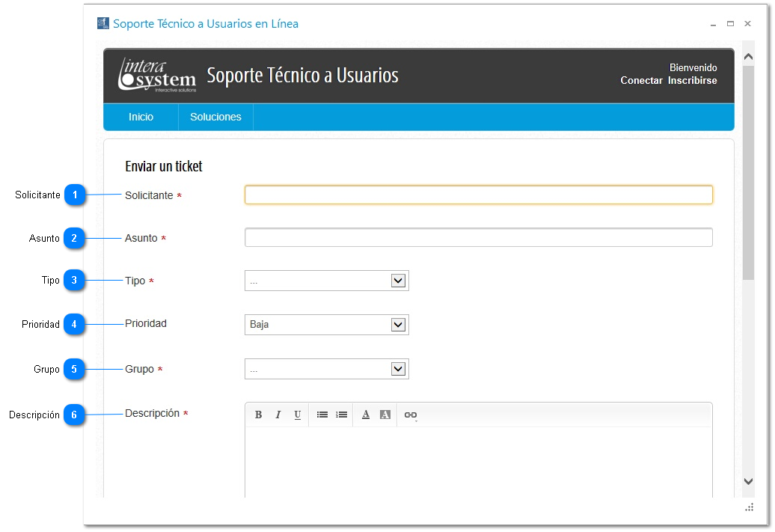This screenshot has height=532, width=775.
Task: Click into the Asunto text field
Action: coord(478,238)
